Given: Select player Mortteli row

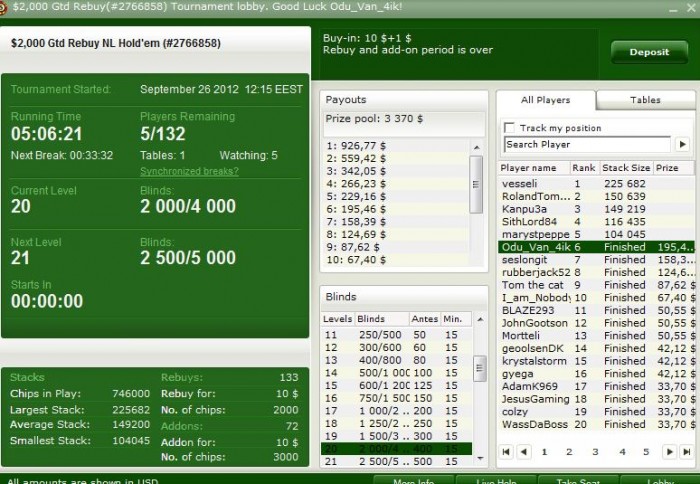Looking at the screenshot, I should (x=596, y=335).
